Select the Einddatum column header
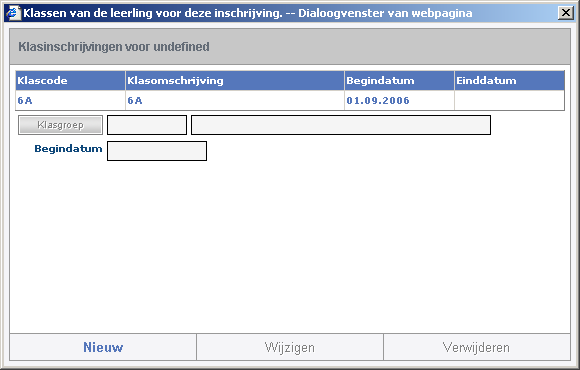580x370 pixels. pyautogui.click(x=509, y=81)
